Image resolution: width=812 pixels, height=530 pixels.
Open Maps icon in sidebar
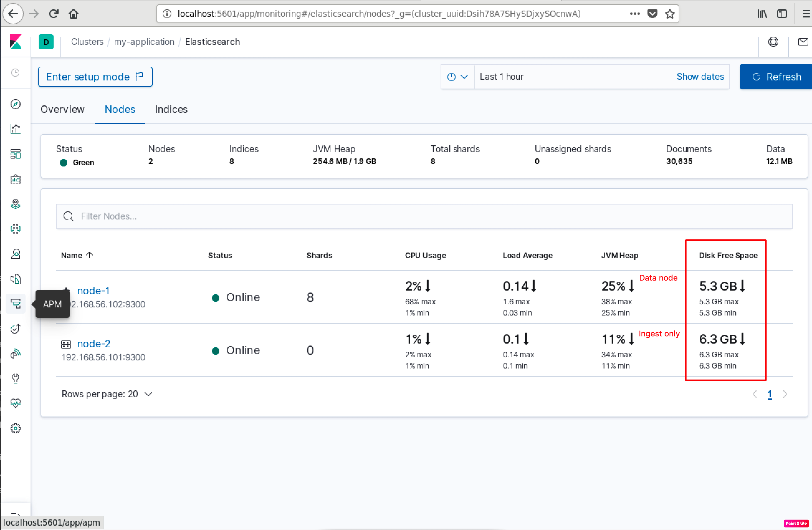(15, 204)
